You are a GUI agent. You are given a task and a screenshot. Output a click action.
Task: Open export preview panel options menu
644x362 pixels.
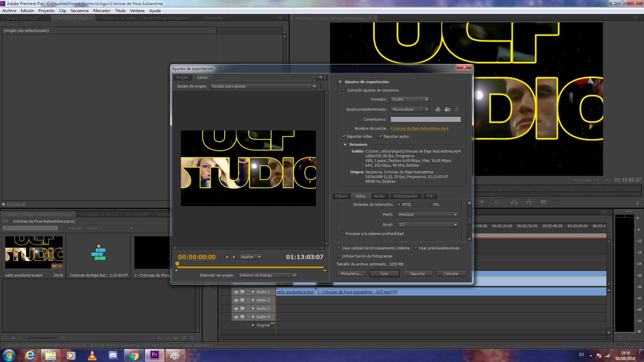[x=320, y=77]
